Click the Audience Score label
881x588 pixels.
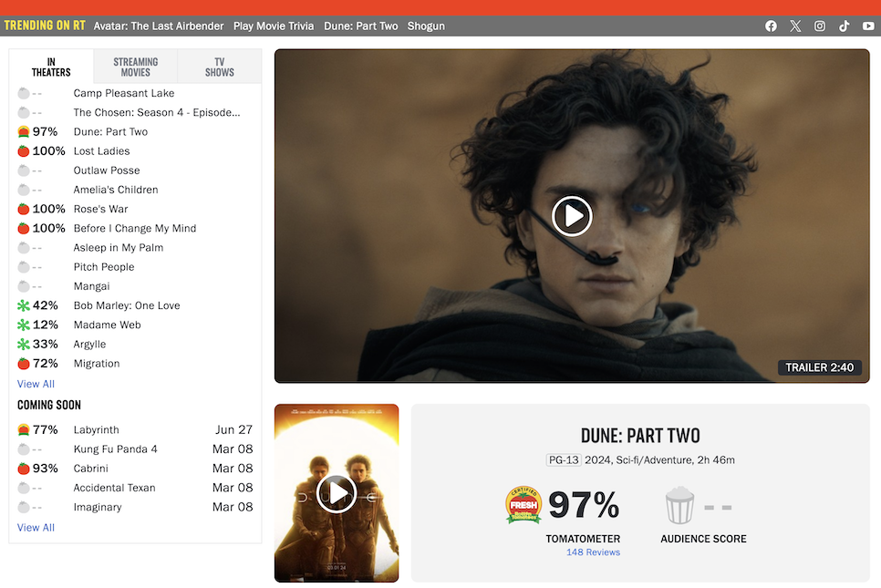(703, 539)
